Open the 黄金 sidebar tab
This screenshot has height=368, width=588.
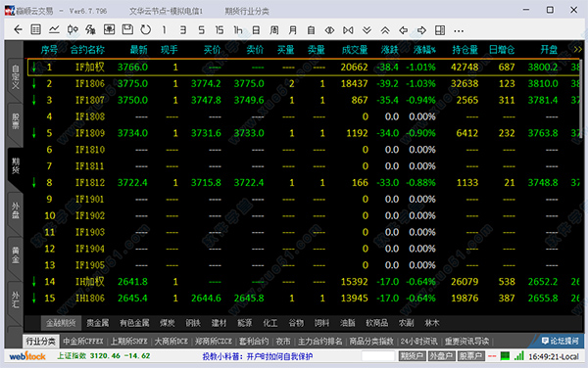coord(15,254)
